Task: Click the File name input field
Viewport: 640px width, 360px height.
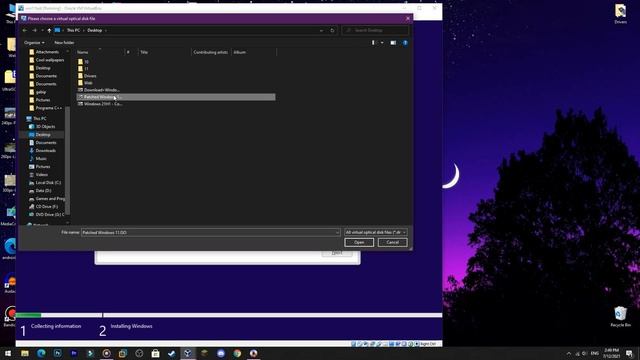Action: [208, 232]
